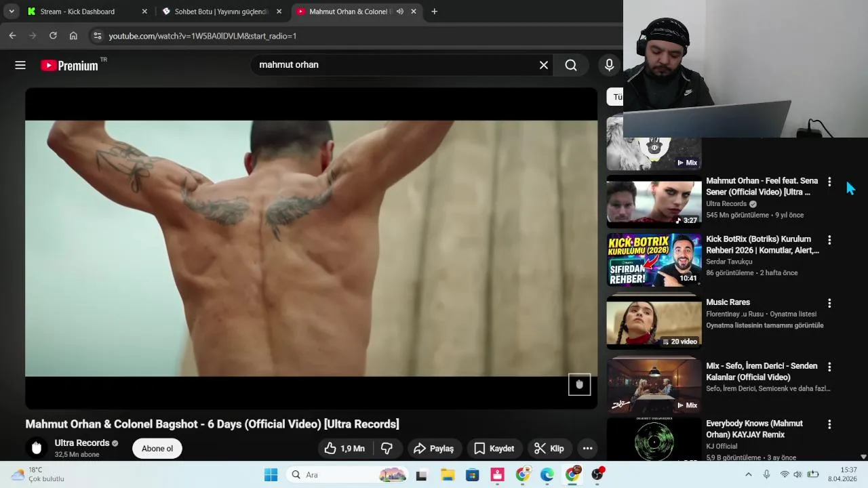
Task: Open more actions next to Klip
Action: (587, 448)
